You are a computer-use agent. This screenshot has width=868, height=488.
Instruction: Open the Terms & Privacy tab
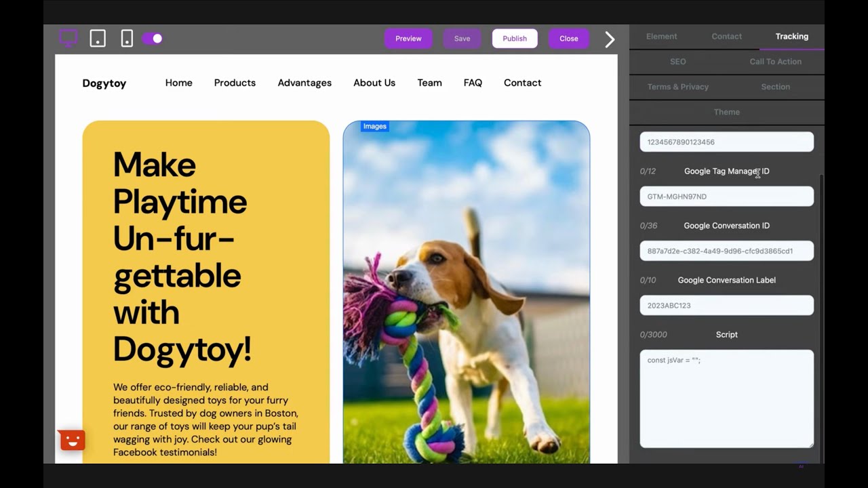point(678,87)
